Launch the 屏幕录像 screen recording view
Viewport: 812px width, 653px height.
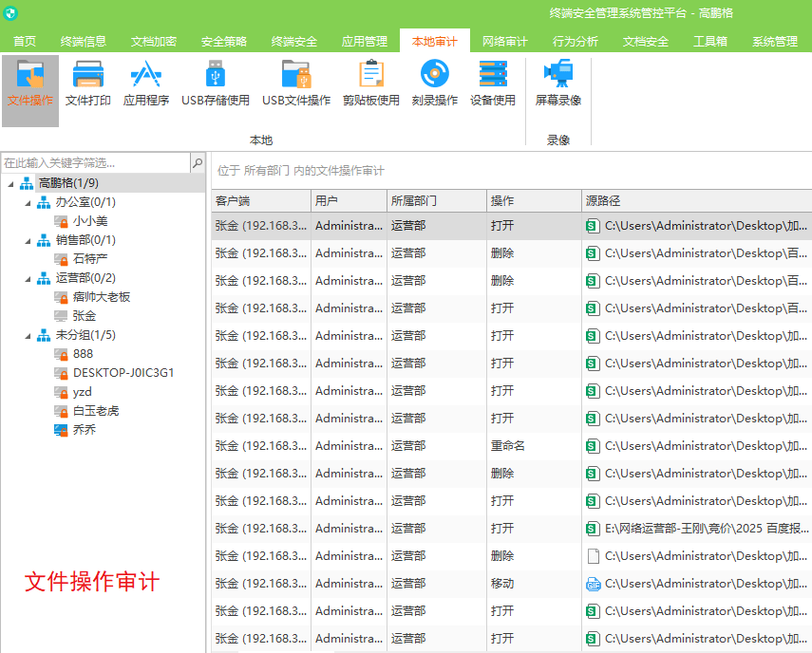[558, 84]
